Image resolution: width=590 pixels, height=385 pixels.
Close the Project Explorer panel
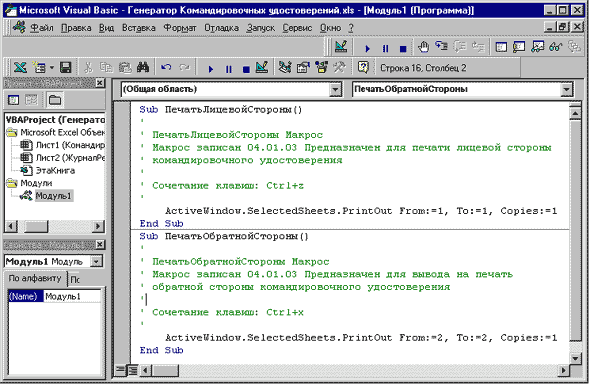click(100, 83)
